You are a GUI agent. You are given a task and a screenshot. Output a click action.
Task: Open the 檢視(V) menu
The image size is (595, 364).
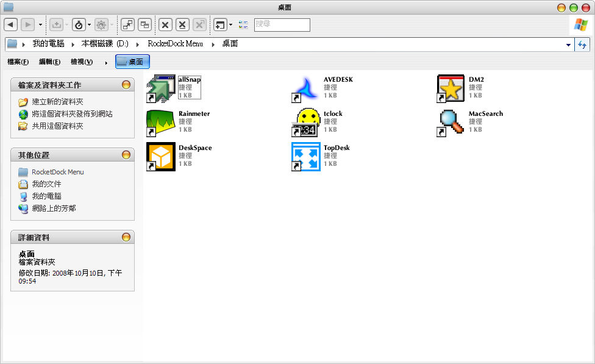click(82, 62)
